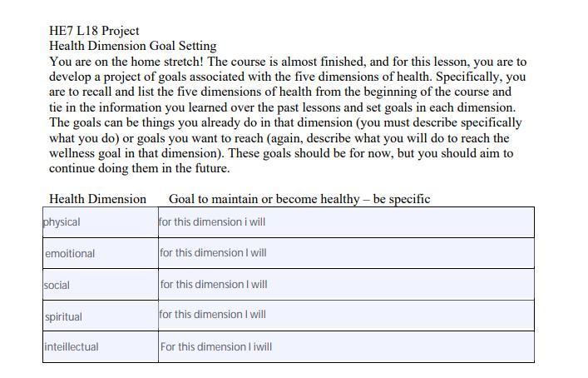Focus the 'spiritual' dimension text field
588x378 pixels.
[101, 316]
